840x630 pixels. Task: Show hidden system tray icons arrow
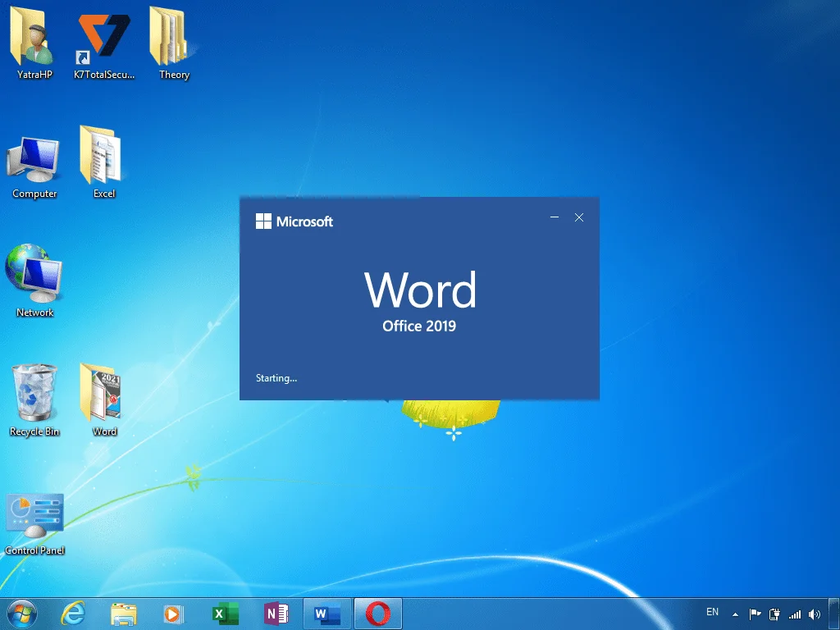(x=736, y=614)
